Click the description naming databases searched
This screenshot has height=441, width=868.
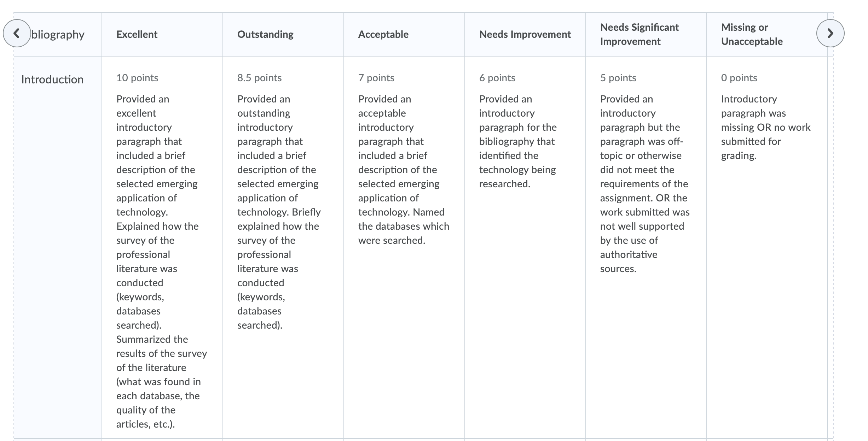coord(404,170)
